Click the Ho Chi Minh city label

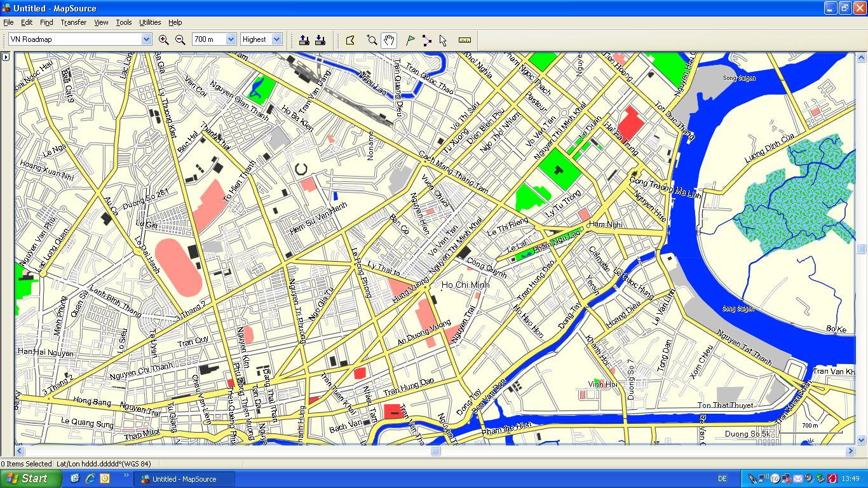click(x=466, y=285)
